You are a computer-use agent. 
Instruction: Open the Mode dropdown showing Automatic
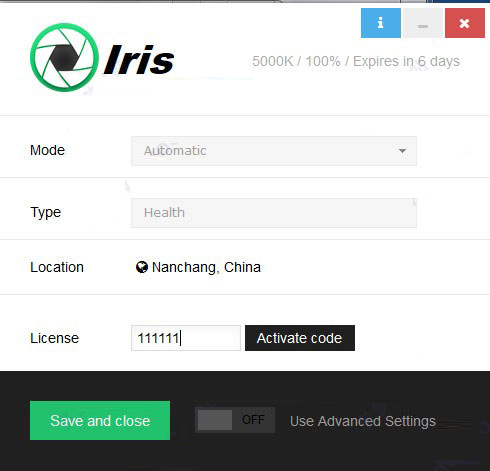pos(274,151)
